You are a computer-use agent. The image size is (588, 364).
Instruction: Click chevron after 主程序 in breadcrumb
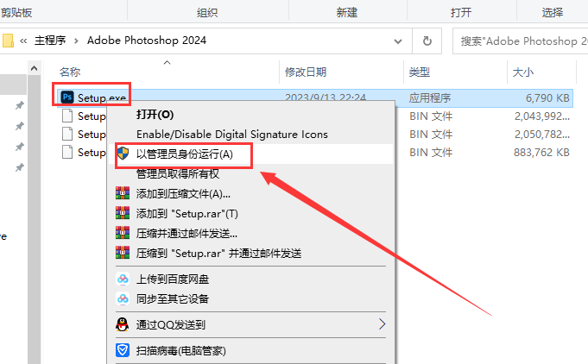pyautogui.click(x=76, y=41)
